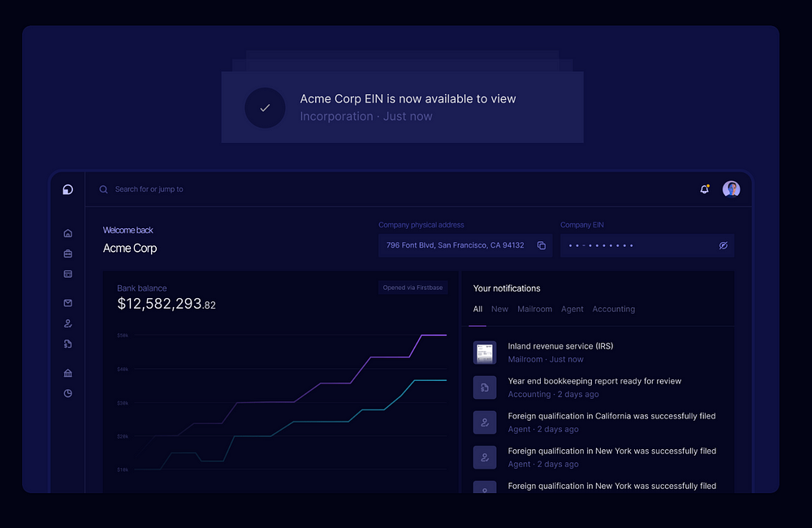Open the California foreign qualification notification
The width and height of the screenshot is (812, 528).
[598, 422]
